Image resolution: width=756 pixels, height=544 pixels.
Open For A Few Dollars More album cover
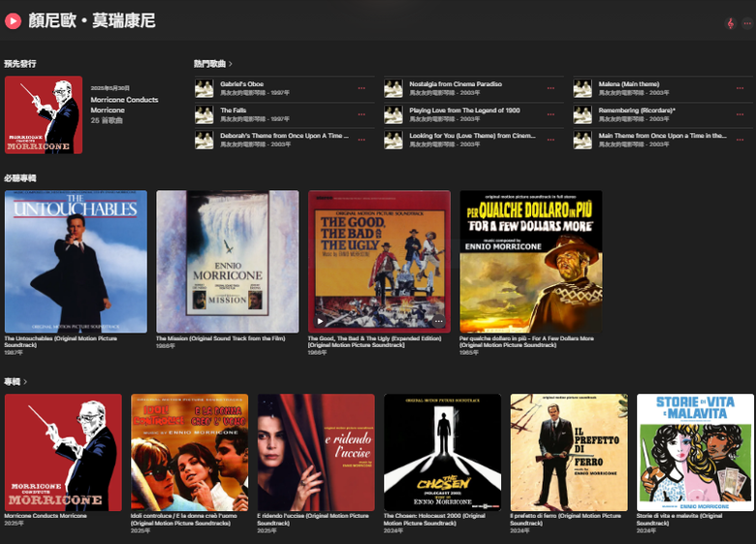click(x=531, y=262)
